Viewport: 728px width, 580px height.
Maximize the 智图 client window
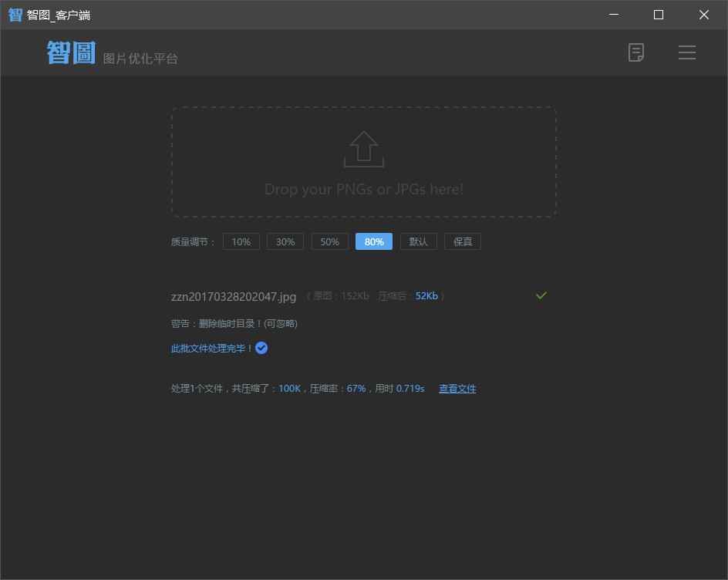pos(659,15)
